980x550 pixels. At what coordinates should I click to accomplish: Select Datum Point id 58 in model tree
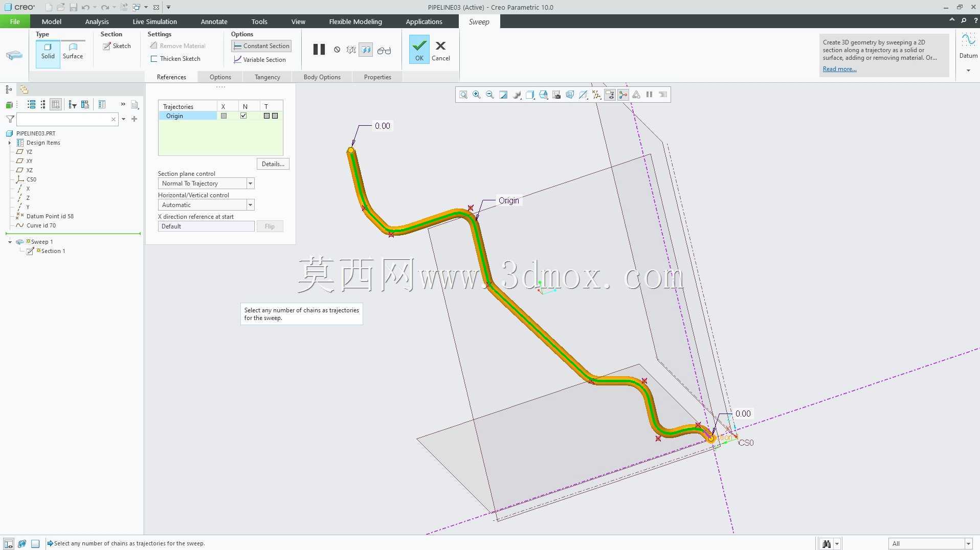tap(50, 216)
